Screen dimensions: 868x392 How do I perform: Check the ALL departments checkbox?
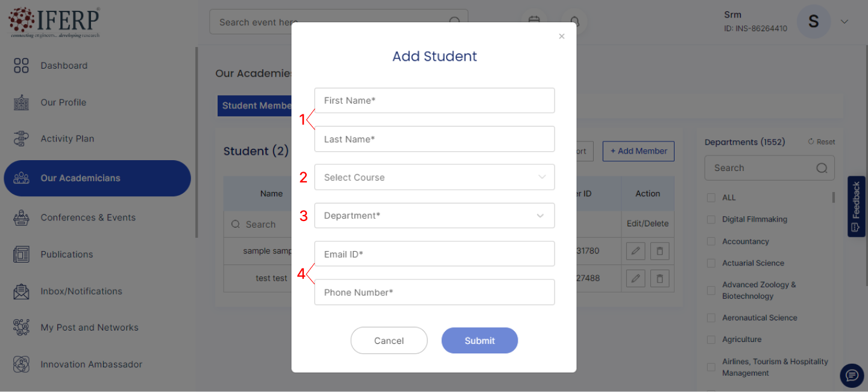[711, 198]
